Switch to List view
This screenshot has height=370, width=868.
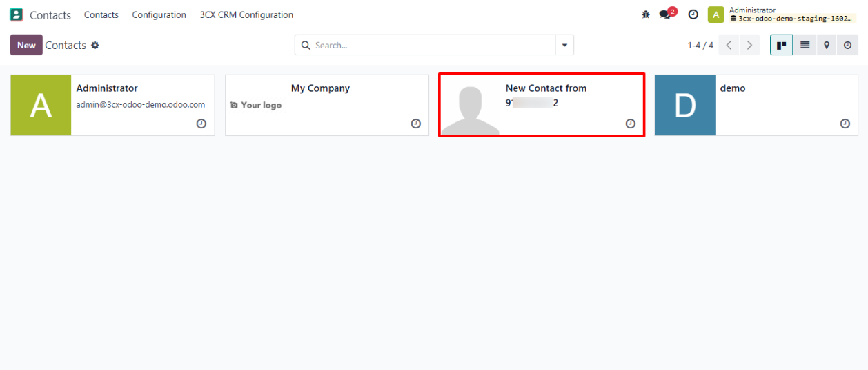click(805, 45)
